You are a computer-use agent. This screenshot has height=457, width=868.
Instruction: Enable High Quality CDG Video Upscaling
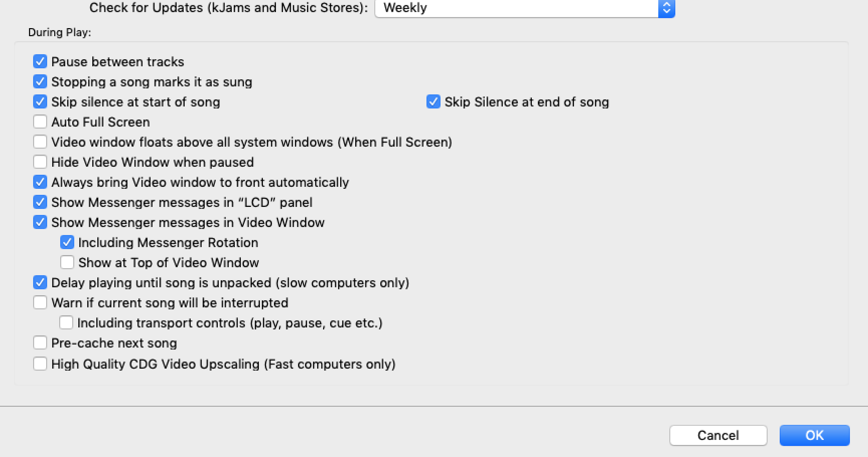pyautogui.click(x=40, y=364)
